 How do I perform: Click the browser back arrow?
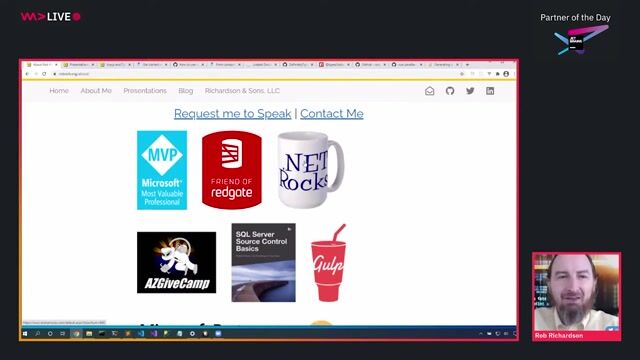coord(27,74)
